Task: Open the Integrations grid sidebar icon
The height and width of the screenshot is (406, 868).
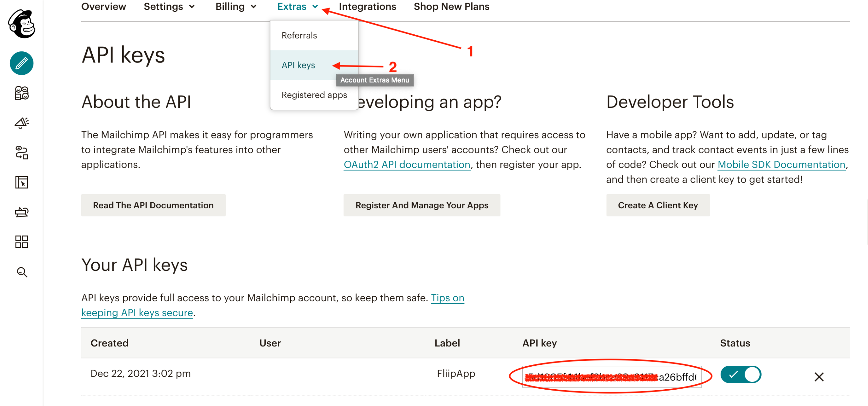Action: tap(22, 242)
